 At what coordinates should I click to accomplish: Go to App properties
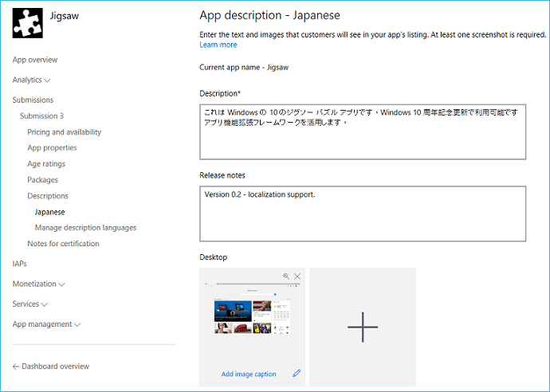[x=52, y=147]
